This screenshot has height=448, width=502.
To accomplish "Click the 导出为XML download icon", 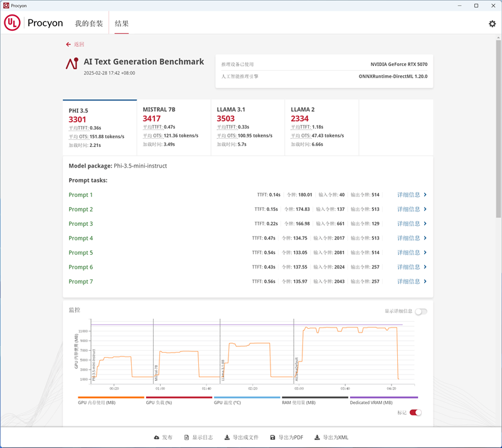I will pos(318,437).
